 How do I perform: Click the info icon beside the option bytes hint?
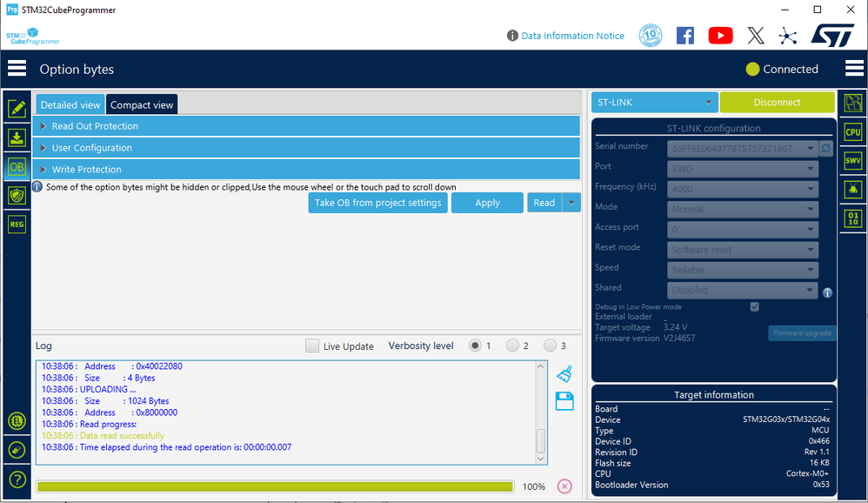click(37, 187)
